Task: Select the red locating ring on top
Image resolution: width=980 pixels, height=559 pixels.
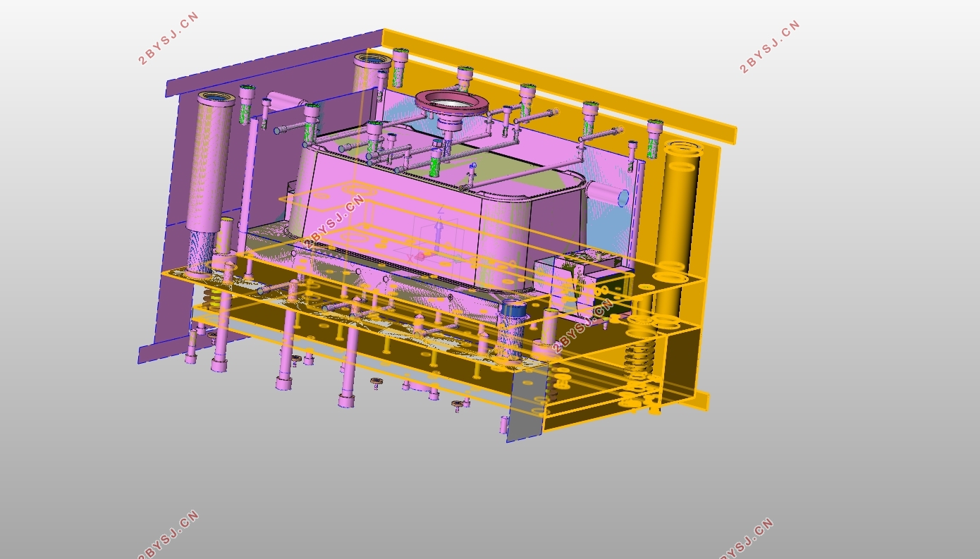Action: [x=452, y=104]
